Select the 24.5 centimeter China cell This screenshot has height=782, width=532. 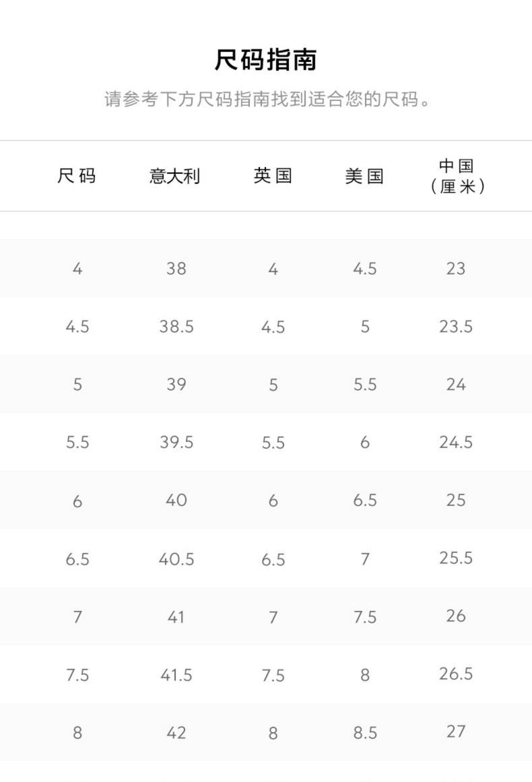pyautogui.click(x=456, y=443)
